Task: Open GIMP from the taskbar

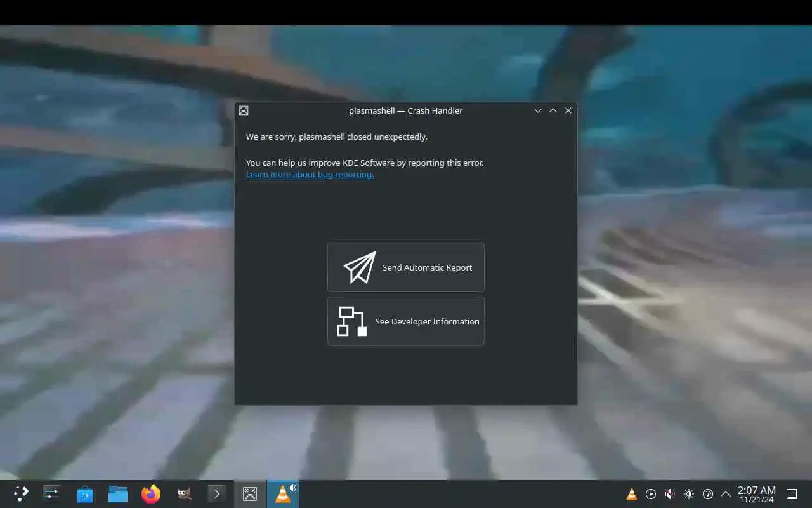Action: point(184,493)
